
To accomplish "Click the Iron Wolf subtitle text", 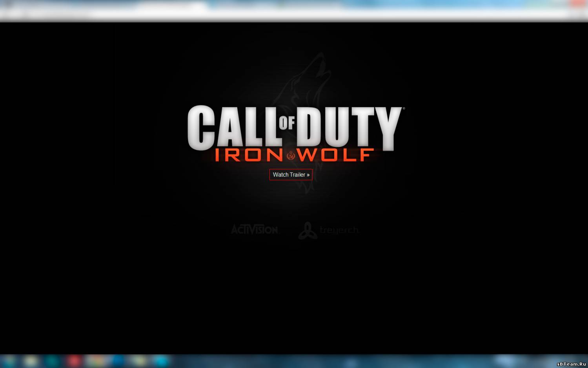I will click(x=294, y=155).
